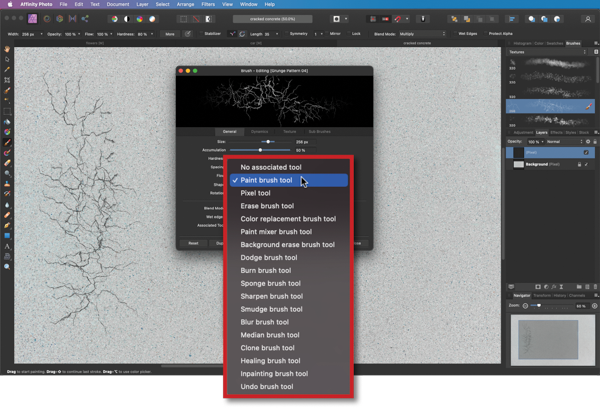This screenshot has width=600, height=408.
Task: Open the account person icon
Action: coord(587,19)
